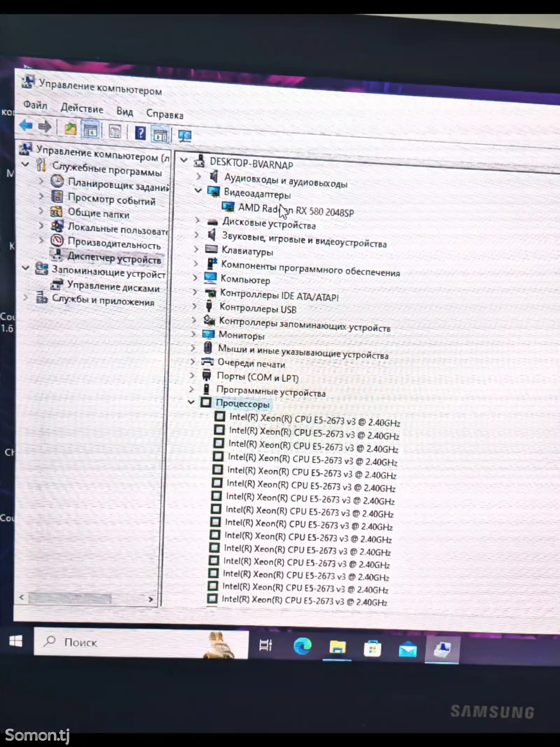The image size is (560, 747).
Task: Toggle the Show/Hide Console Tree icon
Action: point(91,130)
